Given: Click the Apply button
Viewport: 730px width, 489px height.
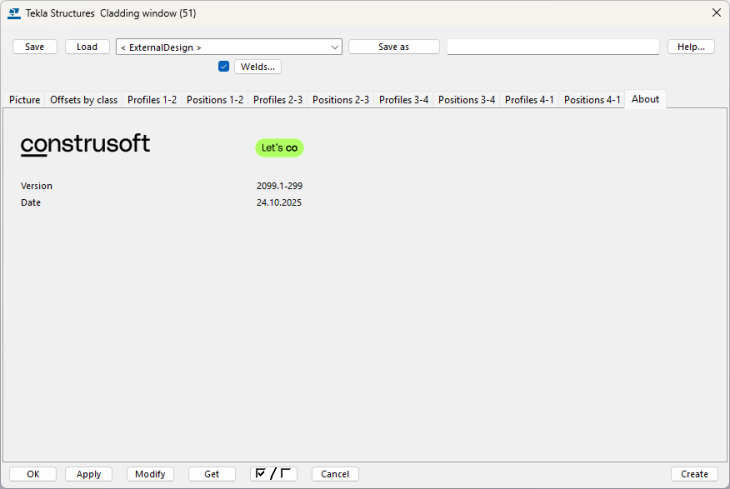Looking at the screenshot, I should 88,474.
